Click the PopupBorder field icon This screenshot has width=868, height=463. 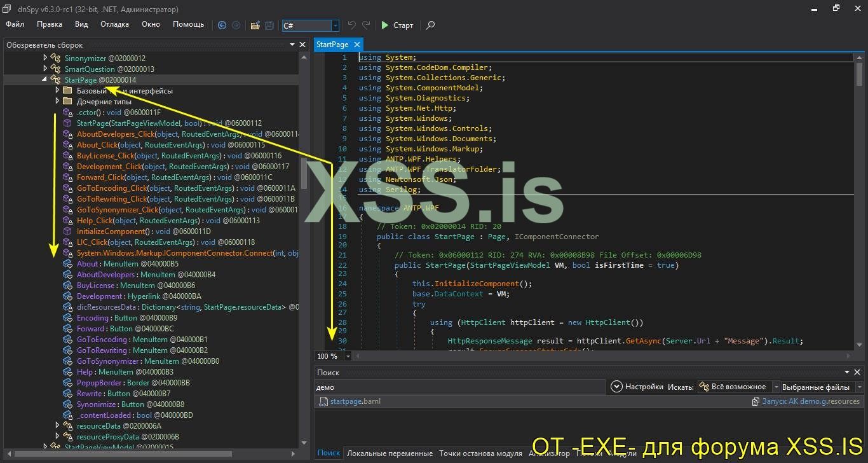[x=67, y=383]
